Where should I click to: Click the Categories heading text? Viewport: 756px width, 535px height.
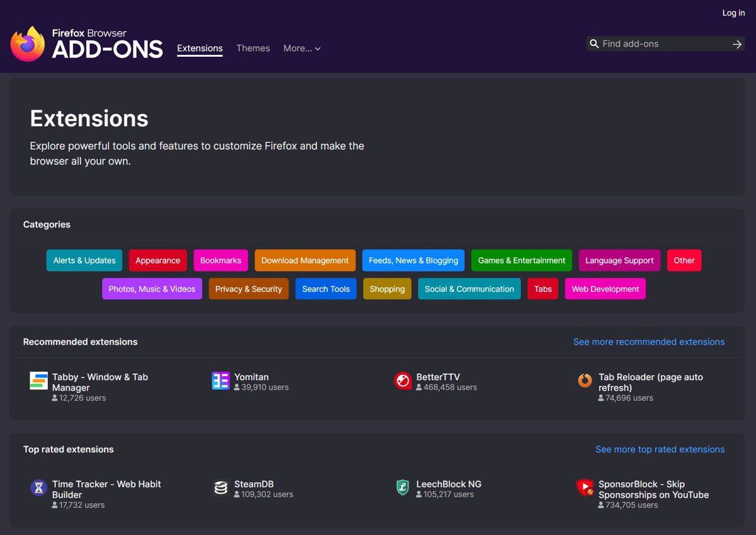point(47,224)
